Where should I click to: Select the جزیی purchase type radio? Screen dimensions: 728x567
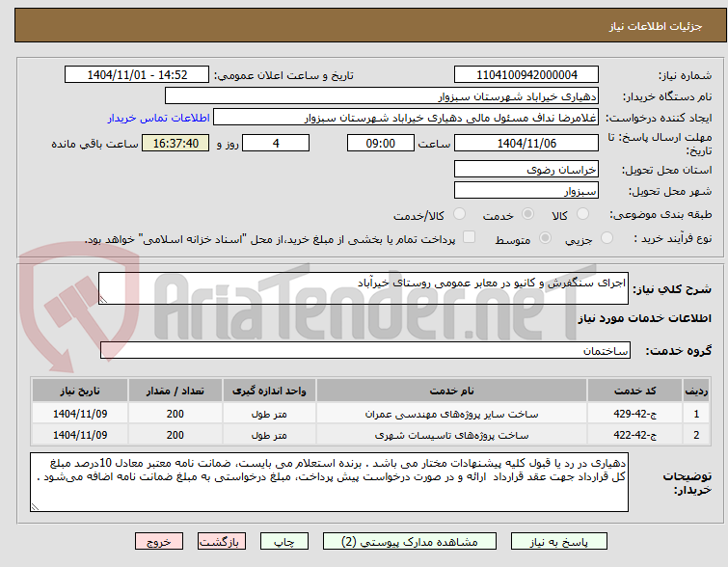tap(607, 238)
